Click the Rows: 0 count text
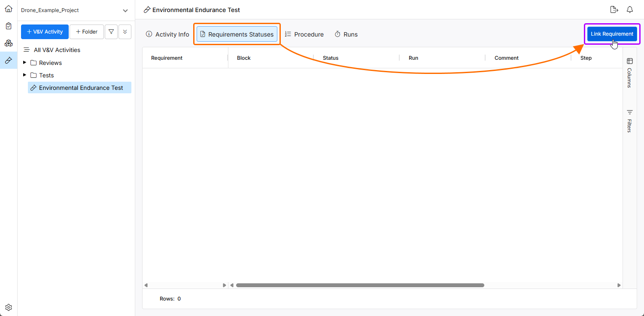This screenshot has height=316, width=644. point(170,299)
